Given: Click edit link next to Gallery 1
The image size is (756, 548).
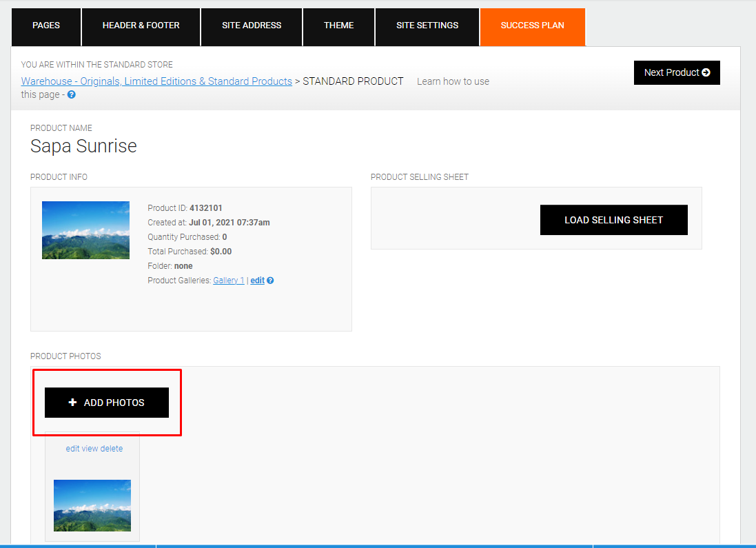Looking at the screenshot, I should [258, 281].
